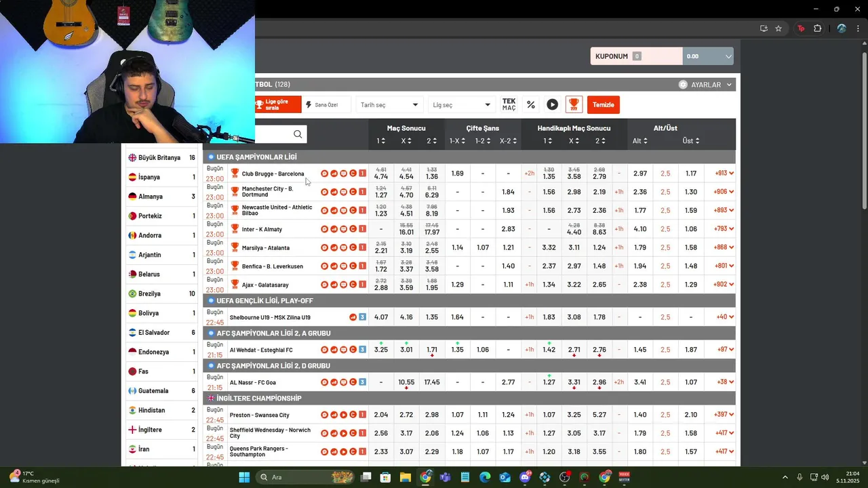Sort by Çifte Şans 1-X column
Viewport: 868px width, 488px height.
(457, 141)
